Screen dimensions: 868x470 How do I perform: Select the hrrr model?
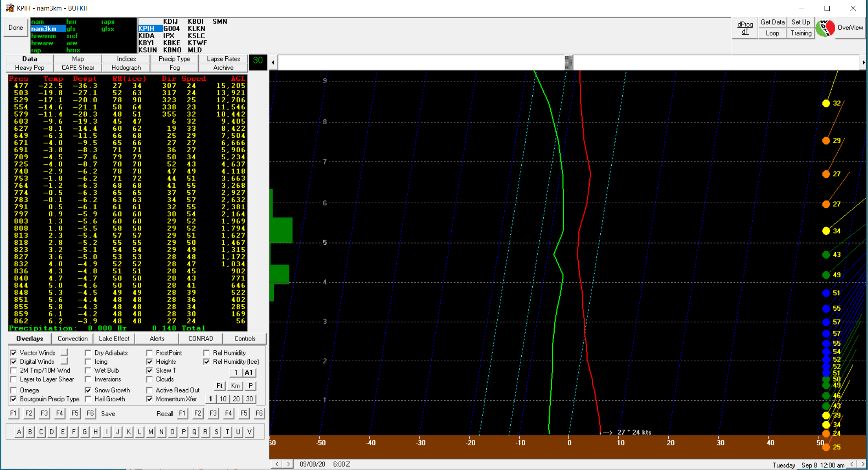pyautogui.click(x=72, y=22)
